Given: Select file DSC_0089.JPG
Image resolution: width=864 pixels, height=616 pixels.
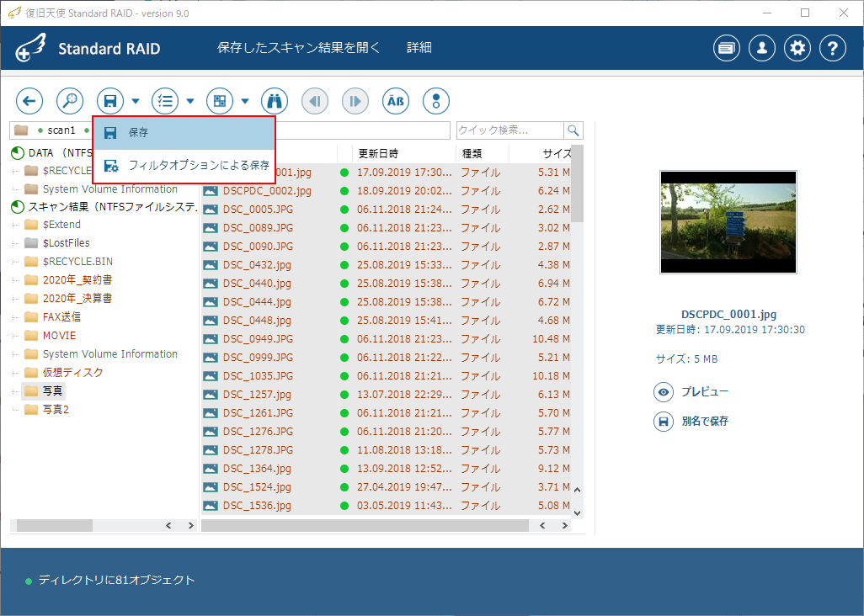Looking at the screenshot, I should click(258, 228).
